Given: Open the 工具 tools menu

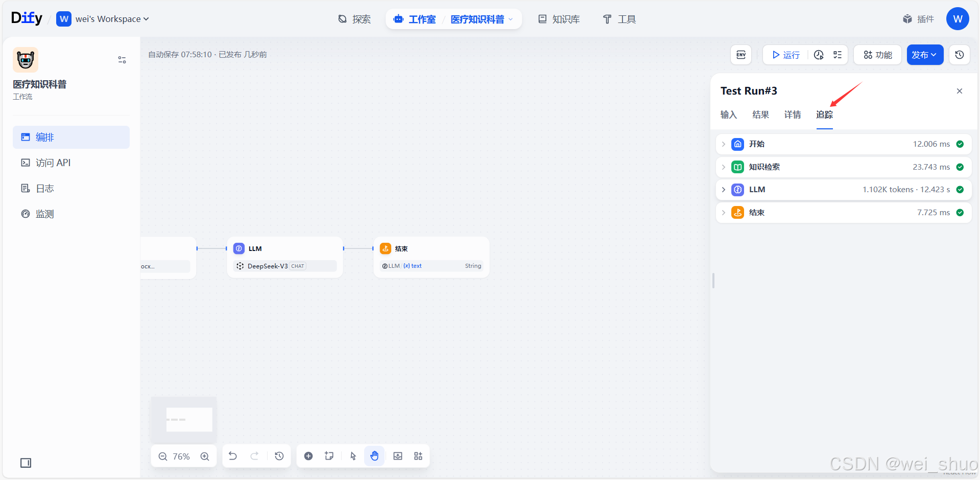Looking at the screenshot, I should click(619, 19).
